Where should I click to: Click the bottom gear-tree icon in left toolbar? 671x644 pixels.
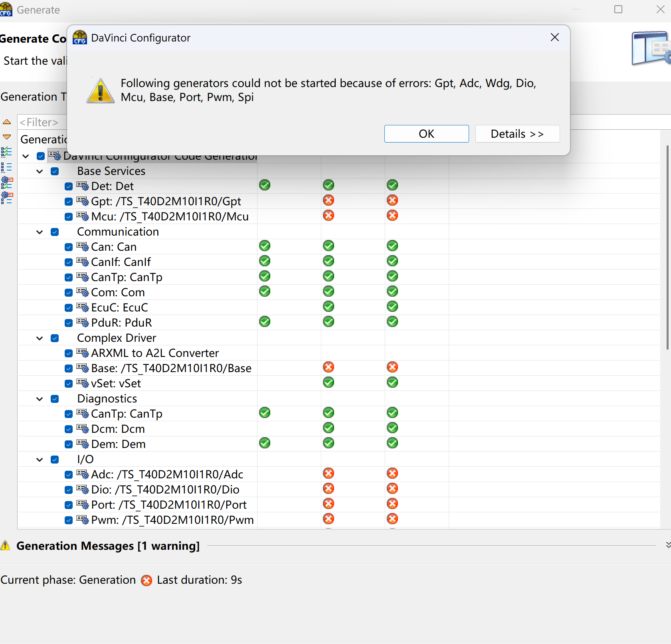click(7, 198)
